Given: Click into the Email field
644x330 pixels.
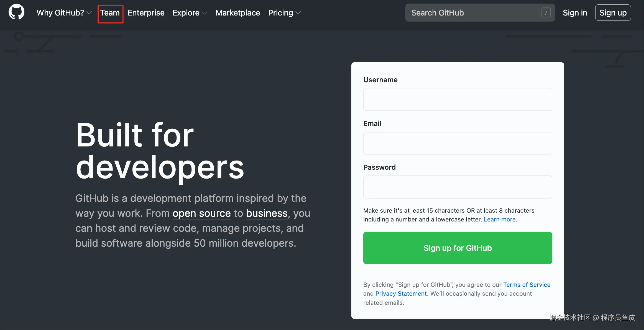Looking at the screenshot, I should tap(458, 143).
